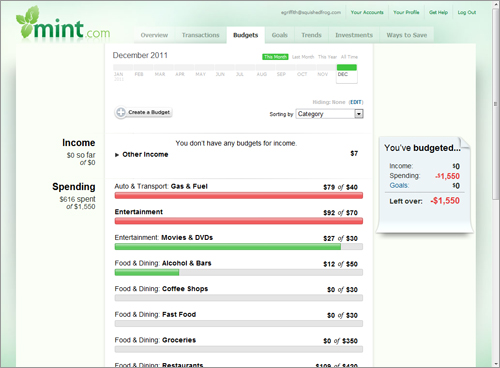Click the Movies & DVDs green budget bar
Image resolution: width=500 pixels, height=368 pixels.
point(239,247)
